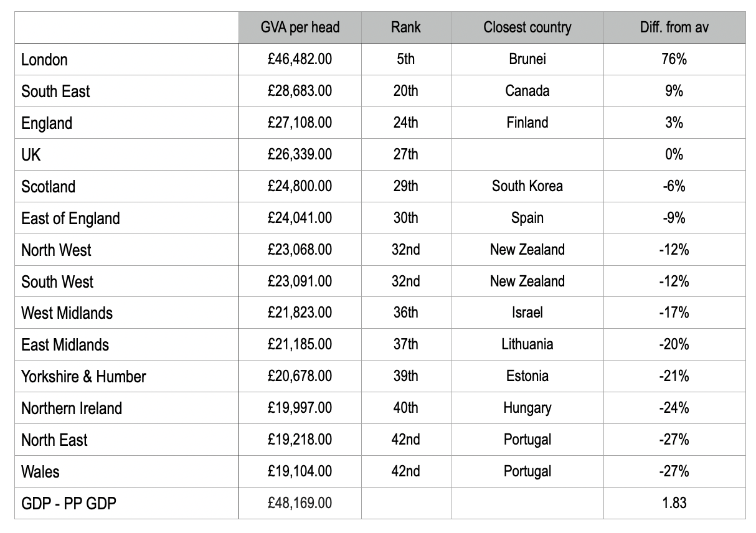
Task: Click London's GVA value £46,482.00
Action: (x=300, y=59)
